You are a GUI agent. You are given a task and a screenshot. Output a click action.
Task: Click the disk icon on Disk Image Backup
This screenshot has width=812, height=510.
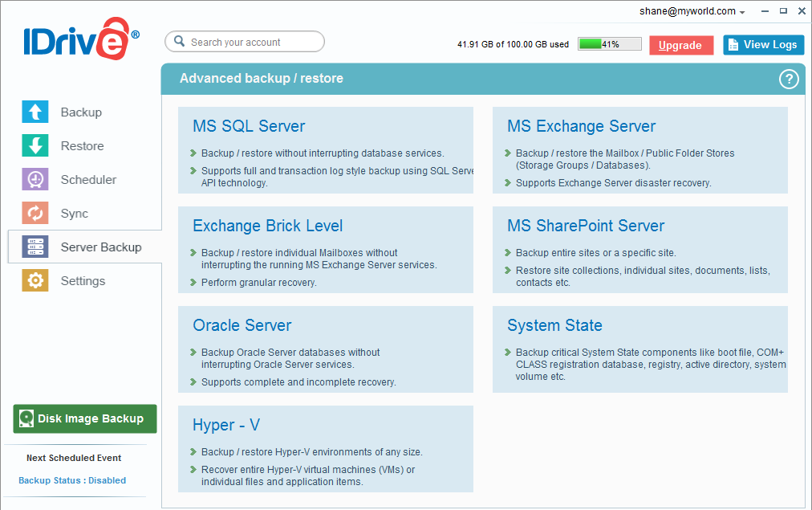26,418
